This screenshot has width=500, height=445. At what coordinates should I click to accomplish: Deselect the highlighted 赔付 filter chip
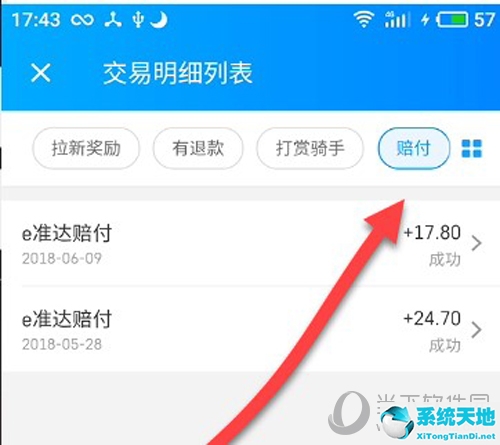pyautogui.click(x=414, y=148)
